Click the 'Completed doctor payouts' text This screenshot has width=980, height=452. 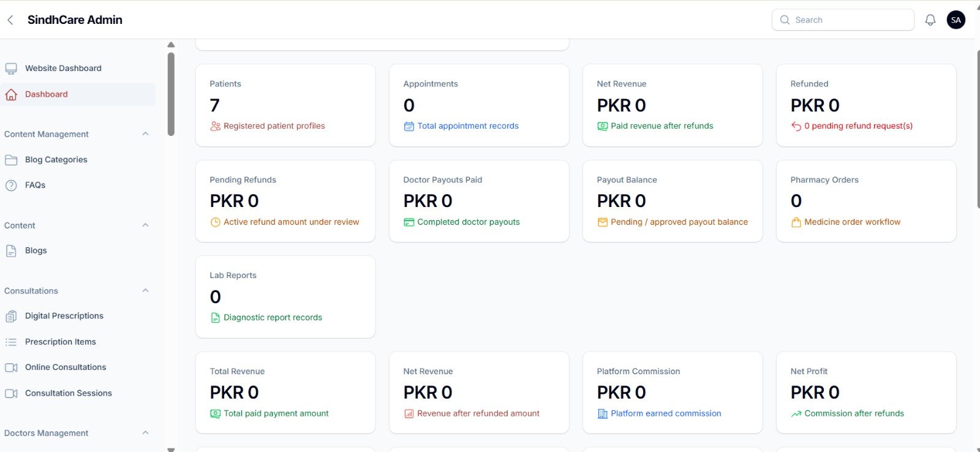[469, 222]
